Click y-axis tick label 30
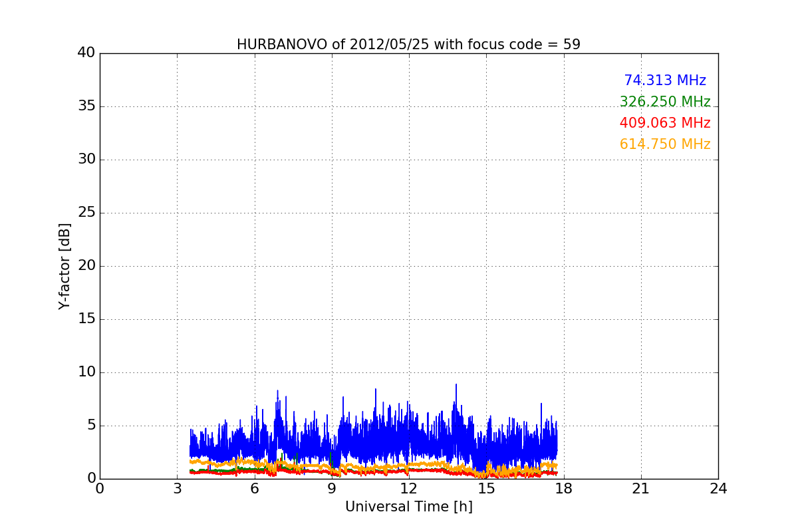798x532 pixels. (x=86, y=160)
